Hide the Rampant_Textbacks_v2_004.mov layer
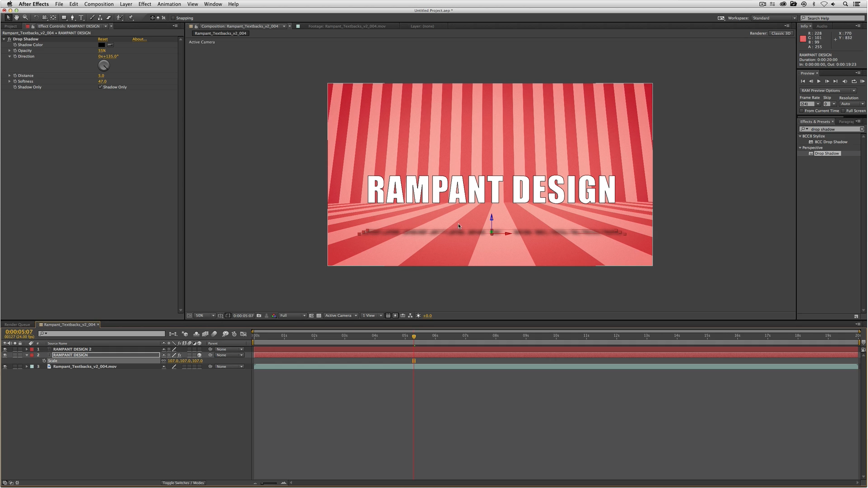The height and width of the screenshot is (488, 868). 5,367
